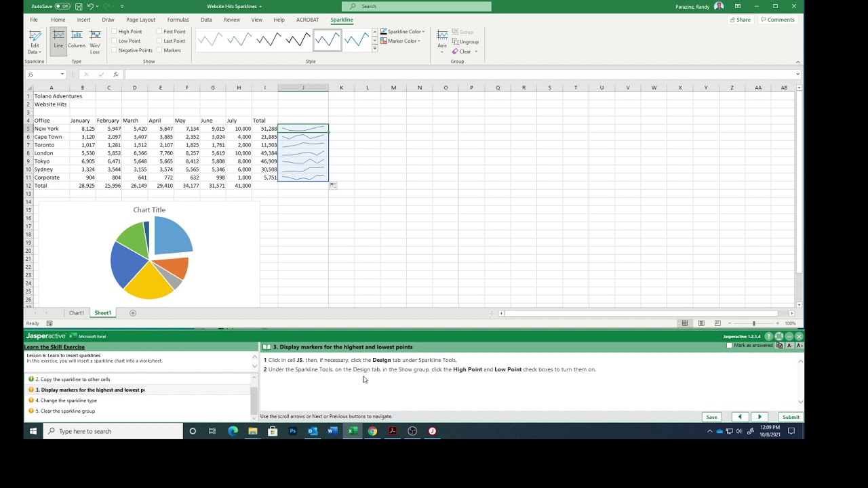Enable the First Point checkbox
The width and height of the screenshot is (868, 488).
pos(159,32)
